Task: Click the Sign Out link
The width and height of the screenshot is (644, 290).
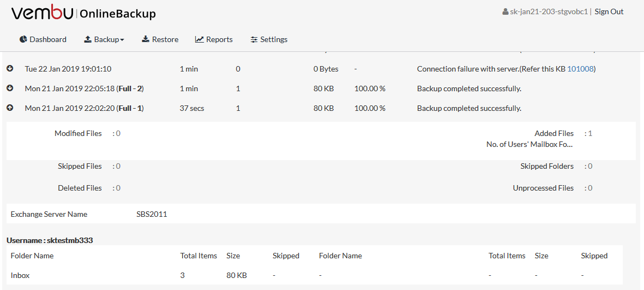Action: (x=609, y=11)
